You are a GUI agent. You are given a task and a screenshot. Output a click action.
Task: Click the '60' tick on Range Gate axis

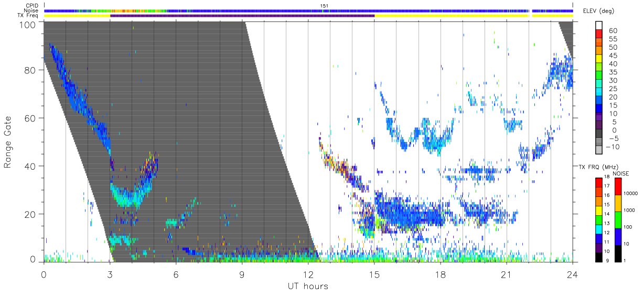[30, 118]
